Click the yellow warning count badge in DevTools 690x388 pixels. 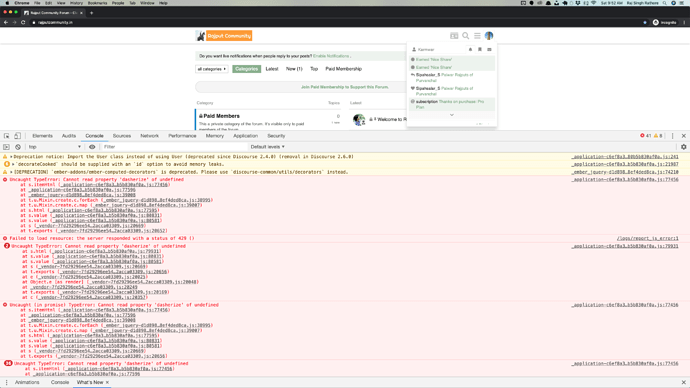click(658, 136)
